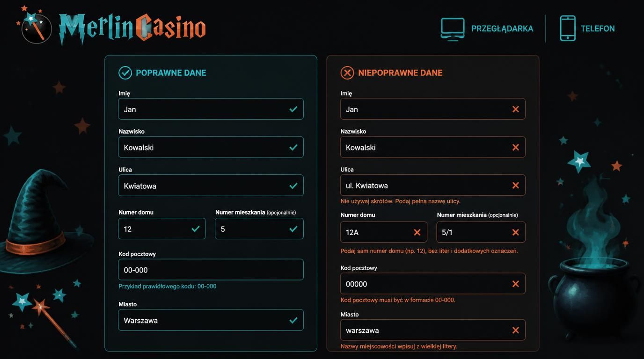Click error 'Podaj sam numer domu' message
Image resolution: width=644 pixels, height=359 pixels.
coord(429,251)
